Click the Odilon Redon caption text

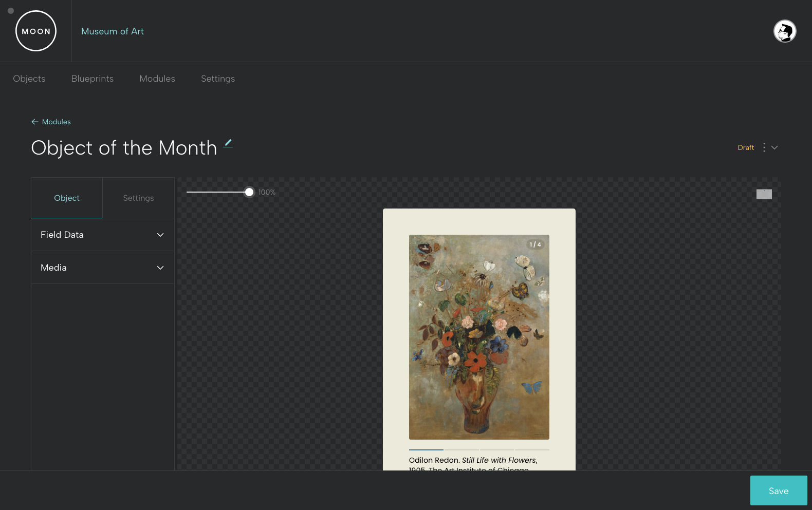click(473, 464)
